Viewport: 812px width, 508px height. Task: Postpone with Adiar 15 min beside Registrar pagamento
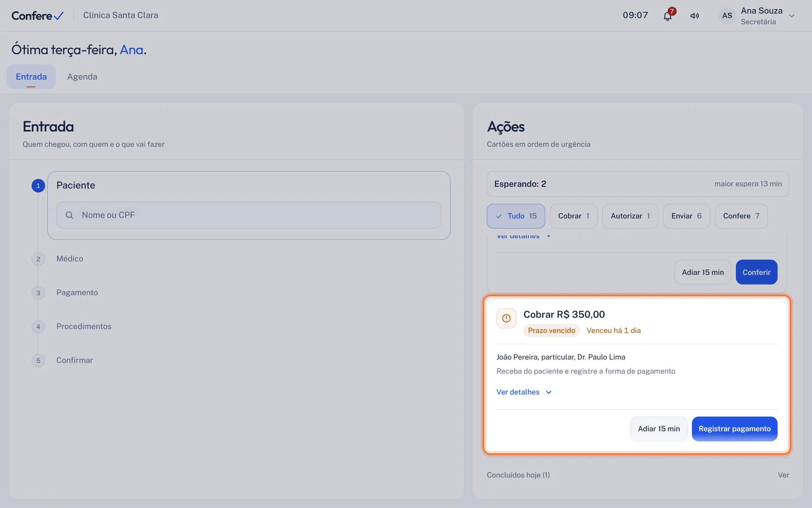pos(658,429)
